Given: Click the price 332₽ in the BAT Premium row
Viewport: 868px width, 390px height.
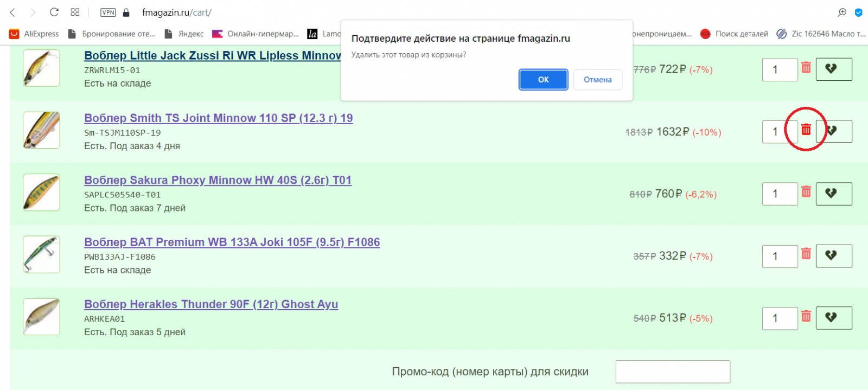Looking at the screenshot, I should (x=673, y=256).
